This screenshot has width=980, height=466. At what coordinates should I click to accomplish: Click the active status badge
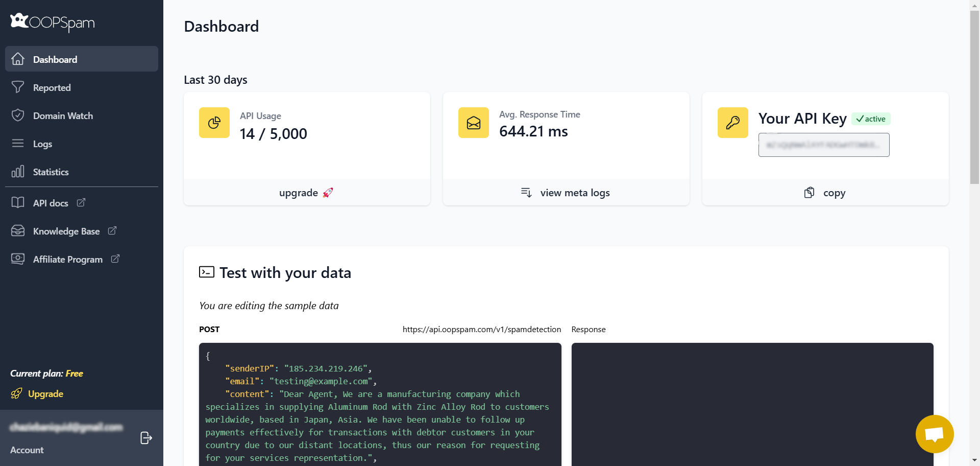(x=871, y=119)
